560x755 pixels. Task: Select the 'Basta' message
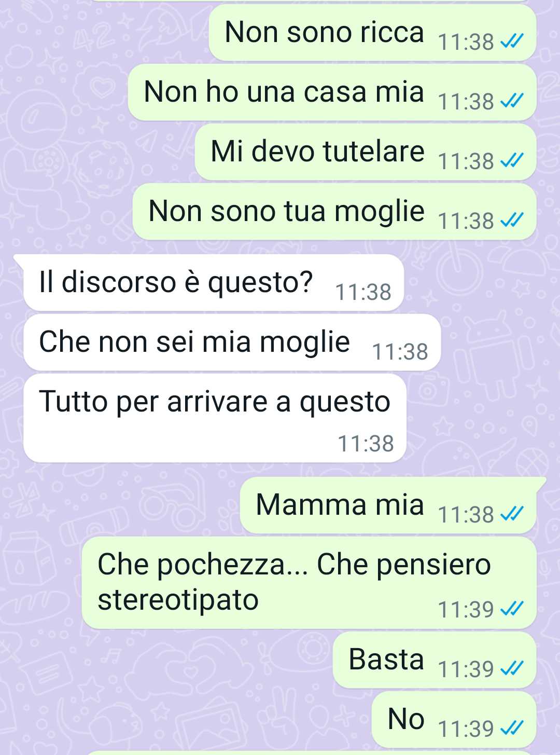(x=435, y=660)
